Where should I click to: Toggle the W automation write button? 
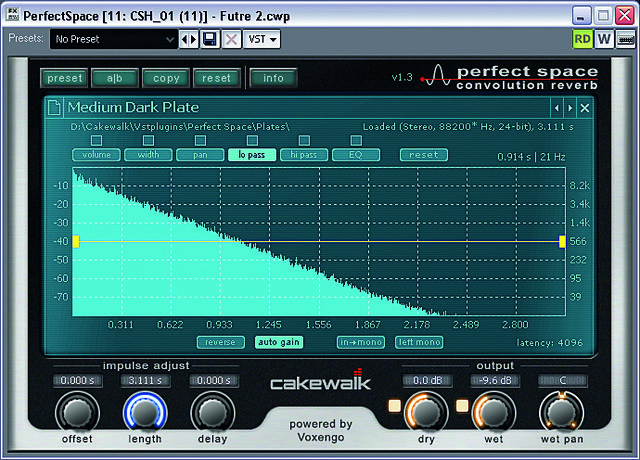point(604,39)
